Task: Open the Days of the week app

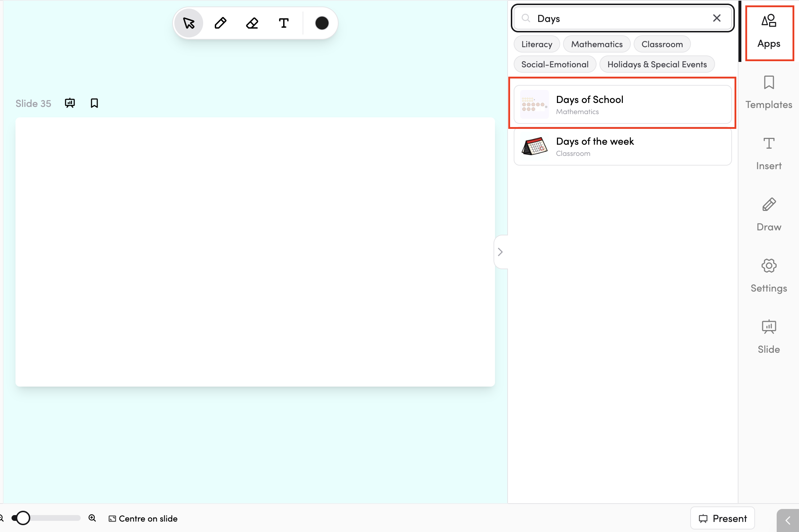Action: pyautogui.click(x=623, y=146)
